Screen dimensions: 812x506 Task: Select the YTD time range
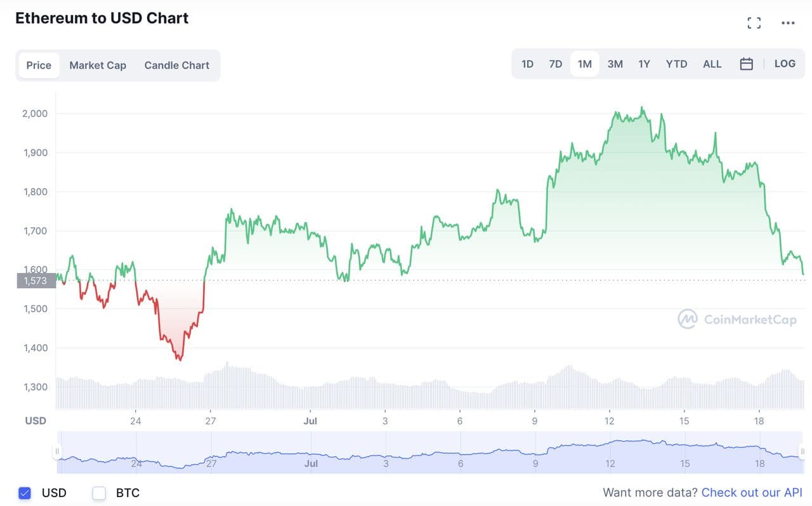point(676,64)
